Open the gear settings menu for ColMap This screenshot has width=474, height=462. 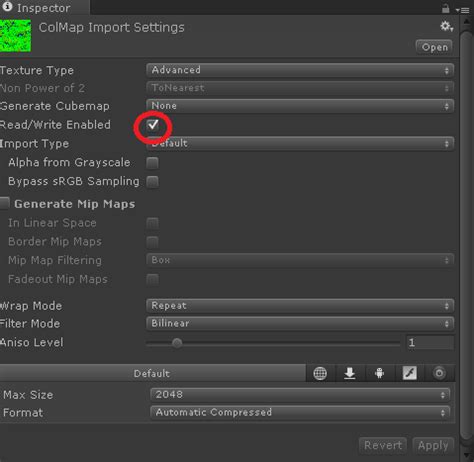[x=446, y=26]
